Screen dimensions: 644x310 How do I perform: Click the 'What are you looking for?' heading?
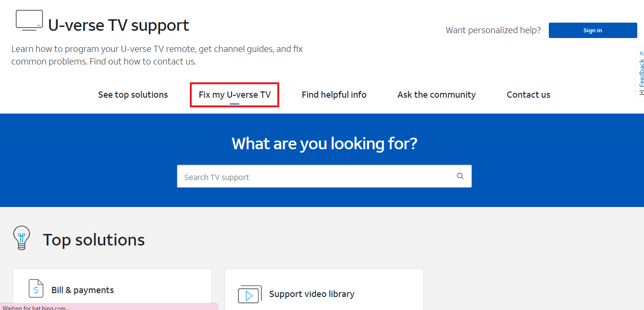[324, 143]
